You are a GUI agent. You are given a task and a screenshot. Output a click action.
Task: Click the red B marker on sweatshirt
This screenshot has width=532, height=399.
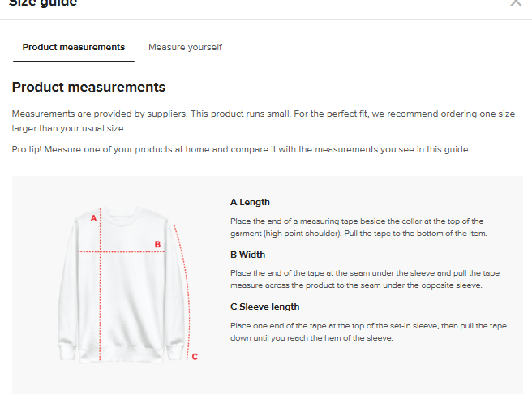[158, 243]
